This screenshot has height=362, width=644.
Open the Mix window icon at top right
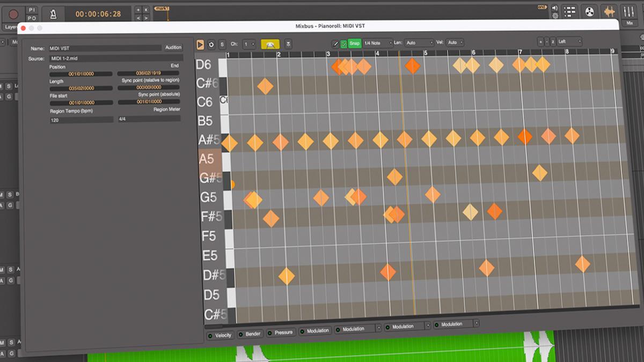(628, 12)
